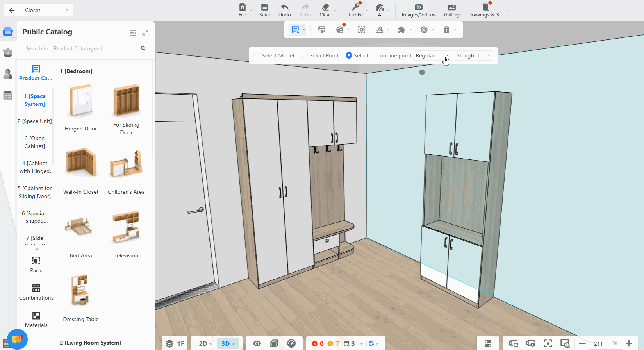This screenshot has width=644, height=350.
Task: Open the AI tools menu
Action: pos(380,10)
